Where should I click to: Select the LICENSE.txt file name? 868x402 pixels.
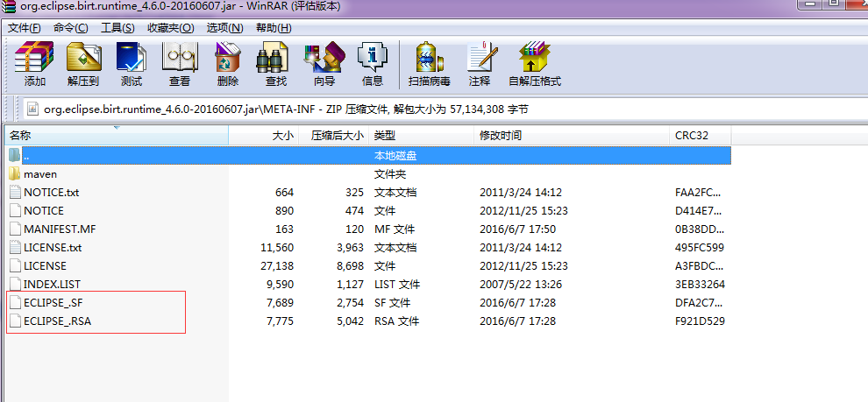pos(53,248)
